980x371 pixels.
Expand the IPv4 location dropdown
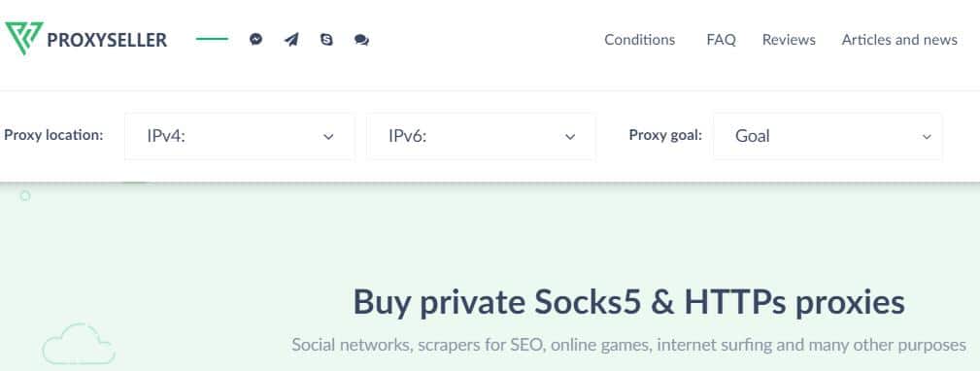240,136
